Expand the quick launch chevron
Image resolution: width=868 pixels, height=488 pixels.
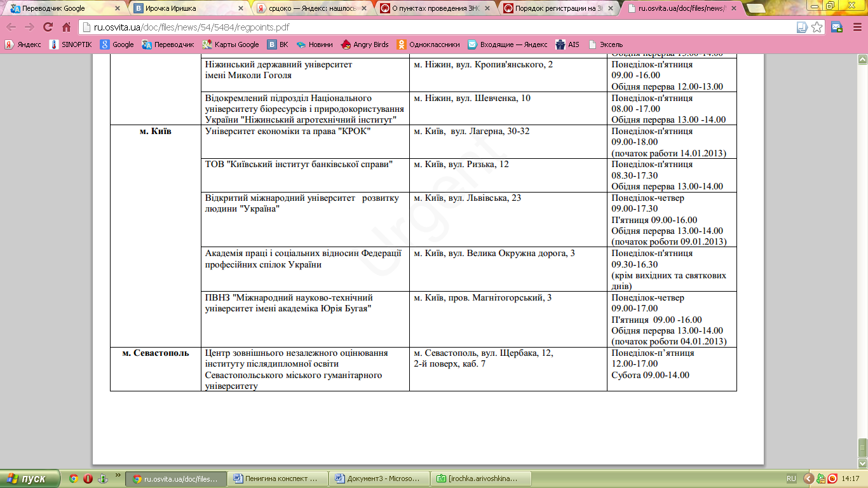118,475
